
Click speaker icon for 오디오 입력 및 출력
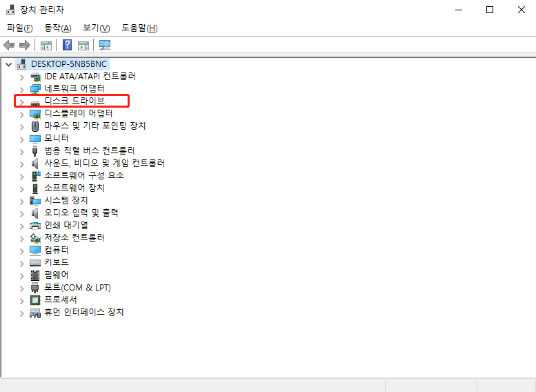click(34, 213)
